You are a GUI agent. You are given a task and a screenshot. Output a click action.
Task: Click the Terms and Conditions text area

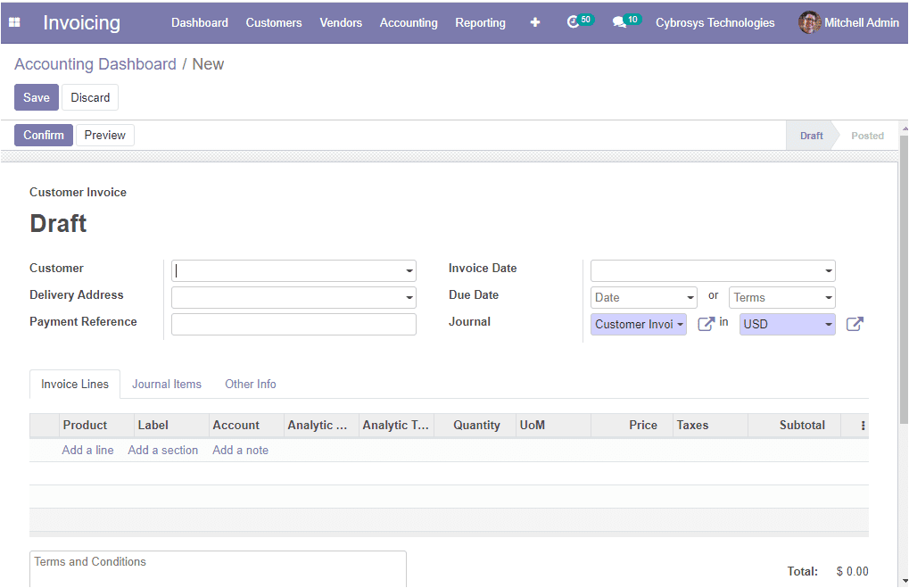point(218,569)
